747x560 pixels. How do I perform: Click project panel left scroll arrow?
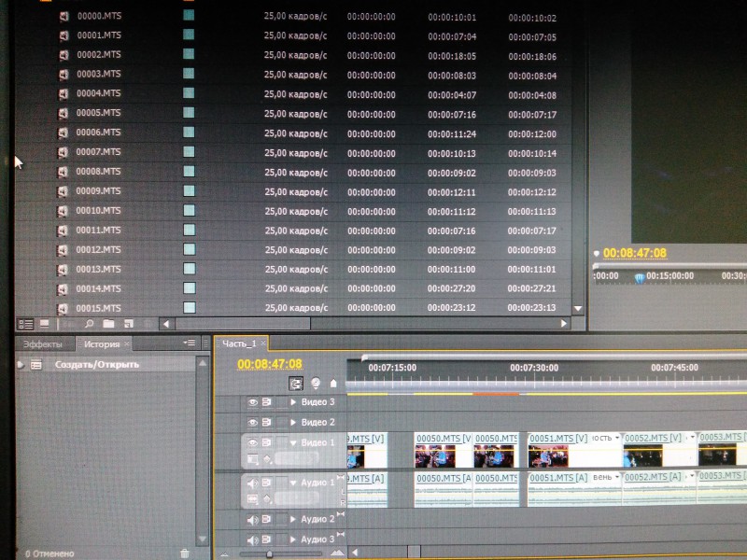[166, 324]
